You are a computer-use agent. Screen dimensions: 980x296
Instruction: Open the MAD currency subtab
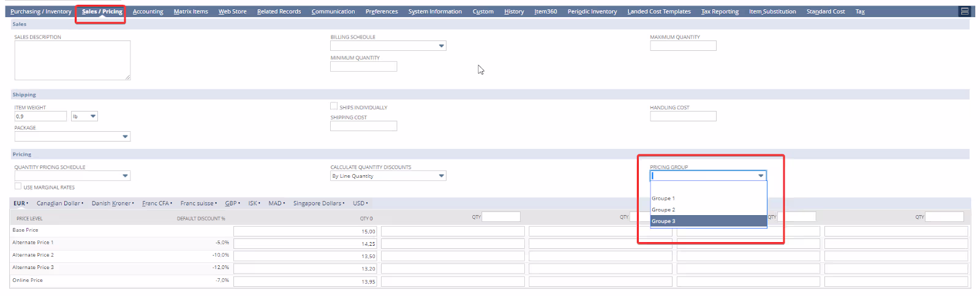(x=276, y=203)
